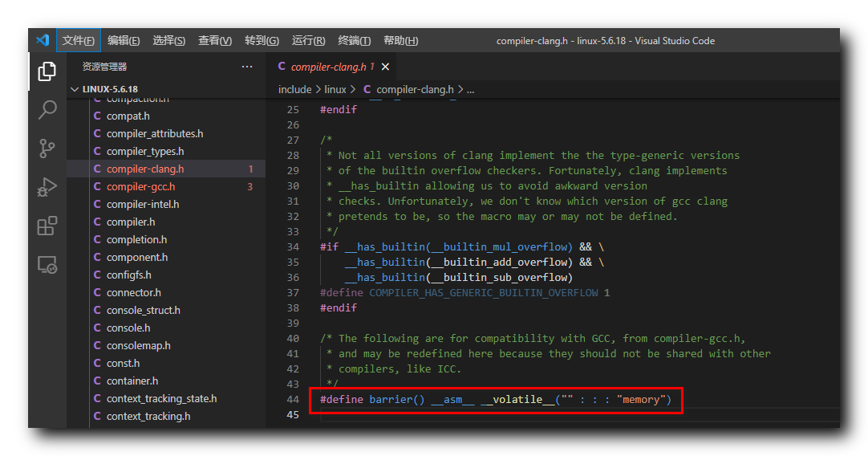
Task: Click error count badge 3 on compiler-gcc.h
Action: [249, 187]
